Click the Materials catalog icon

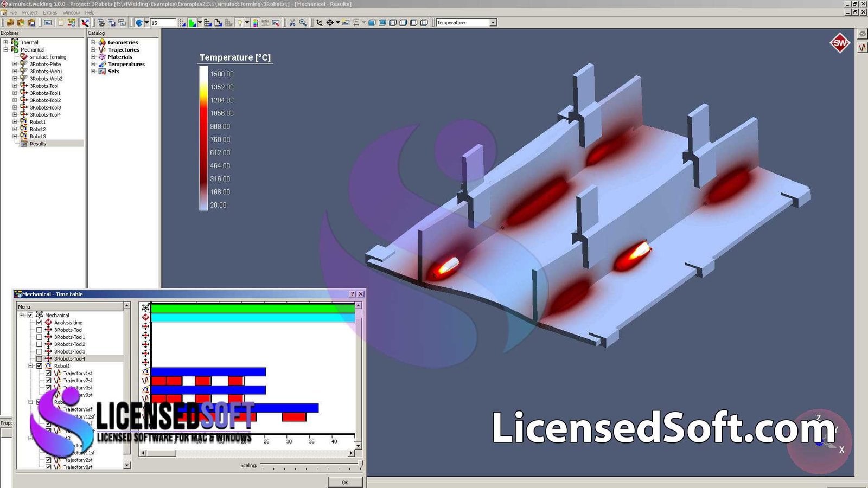tap(102, 57)
